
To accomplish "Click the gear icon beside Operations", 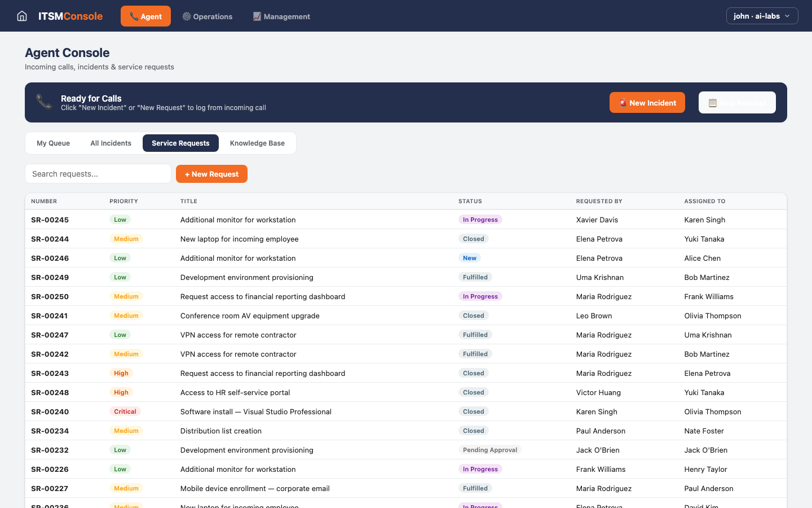I will click(x=186, y=16).
